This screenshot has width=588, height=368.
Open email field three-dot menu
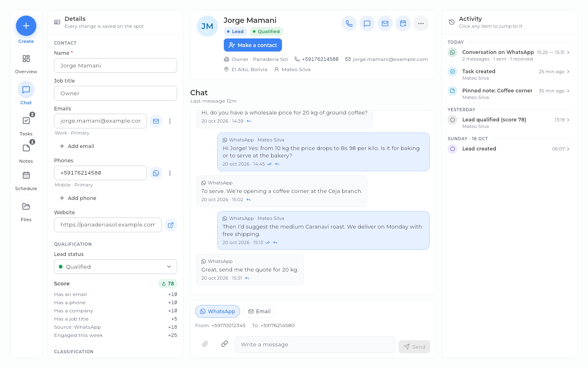tap(170, 121)
